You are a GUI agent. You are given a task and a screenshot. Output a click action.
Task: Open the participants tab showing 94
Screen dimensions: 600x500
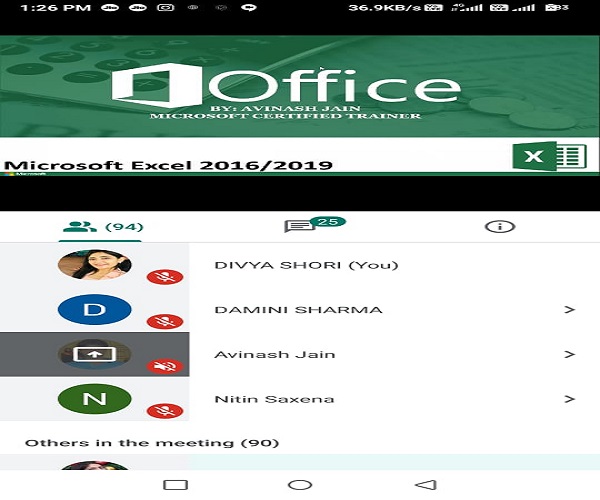(x=103, y=226)
